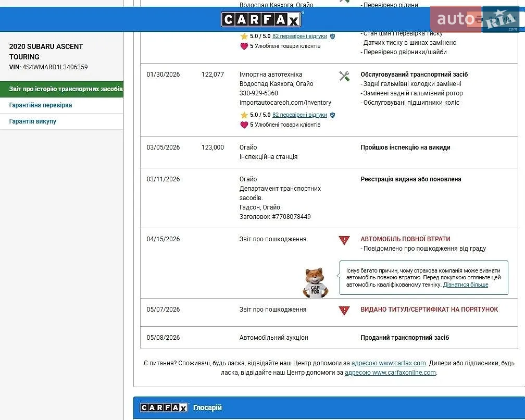525x420 pixels.
Task: Click the heart favorites icon in 01/30/2026 row
Action: click(x=244, y=125)
